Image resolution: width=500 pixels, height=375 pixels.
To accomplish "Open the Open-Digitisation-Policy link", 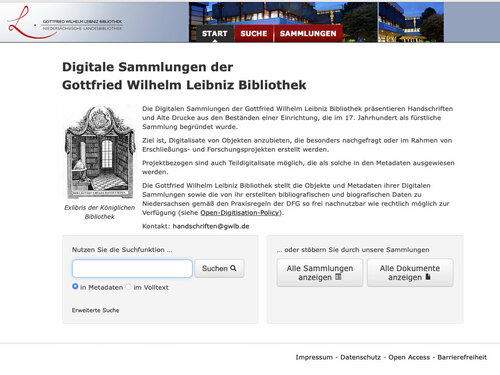I will (x=240, y=213).
